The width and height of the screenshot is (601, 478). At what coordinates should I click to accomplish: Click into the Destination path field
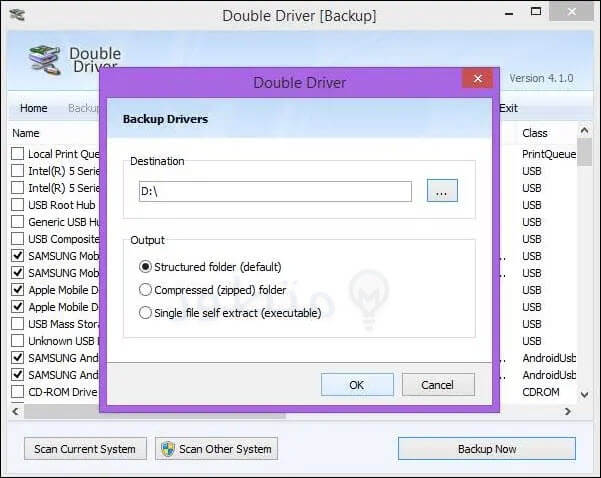[275, 191]
